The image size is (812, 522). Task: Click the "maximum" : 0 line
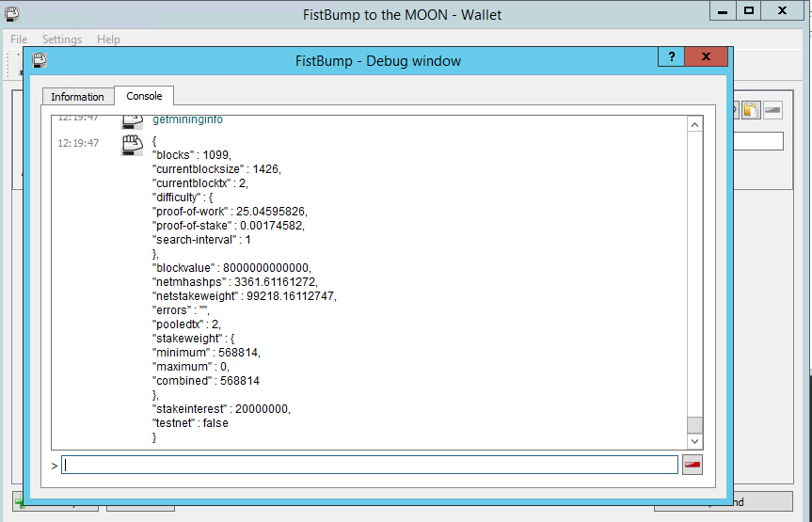(x=191, y=367)
